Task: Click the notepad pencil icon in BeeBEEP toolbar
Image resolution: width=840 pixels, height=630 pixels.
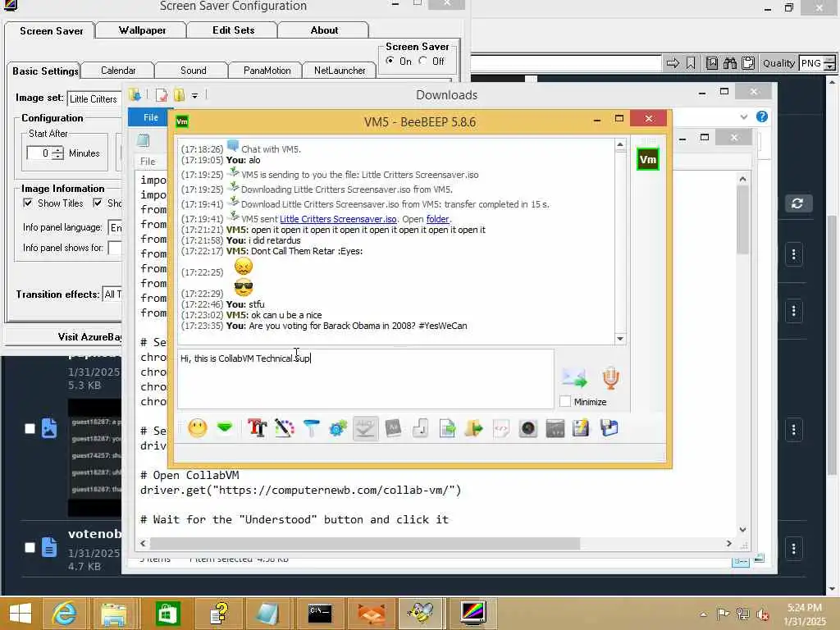Action: click(582, 428)
